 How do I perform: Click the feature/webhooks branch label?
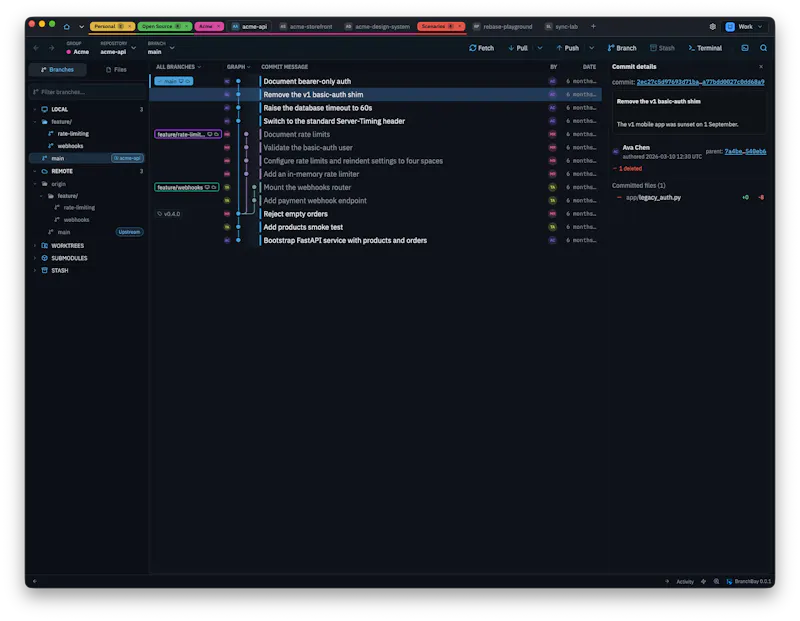click(x=187, y=187)
